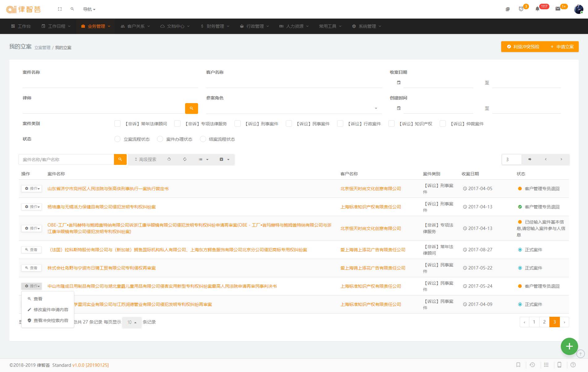Viewport: 588px width, 372px height.
Task: Refresh the case list with the reload icon
Action: [185, 159]
